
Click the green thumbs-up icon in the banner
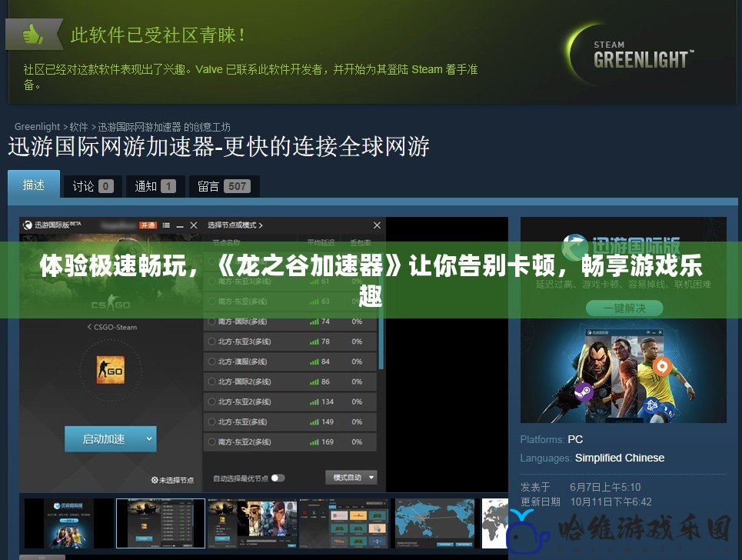point(32,34)
